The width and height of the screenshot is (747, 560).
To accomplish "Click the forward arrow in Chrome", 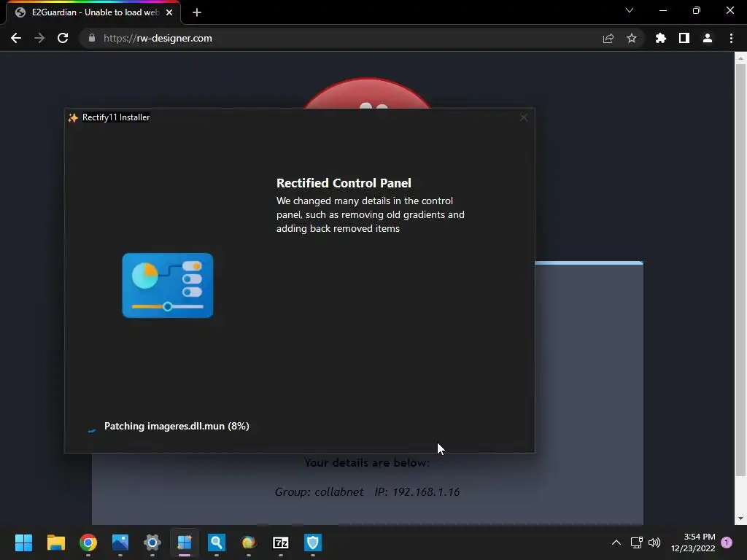I will click(39, 38).
